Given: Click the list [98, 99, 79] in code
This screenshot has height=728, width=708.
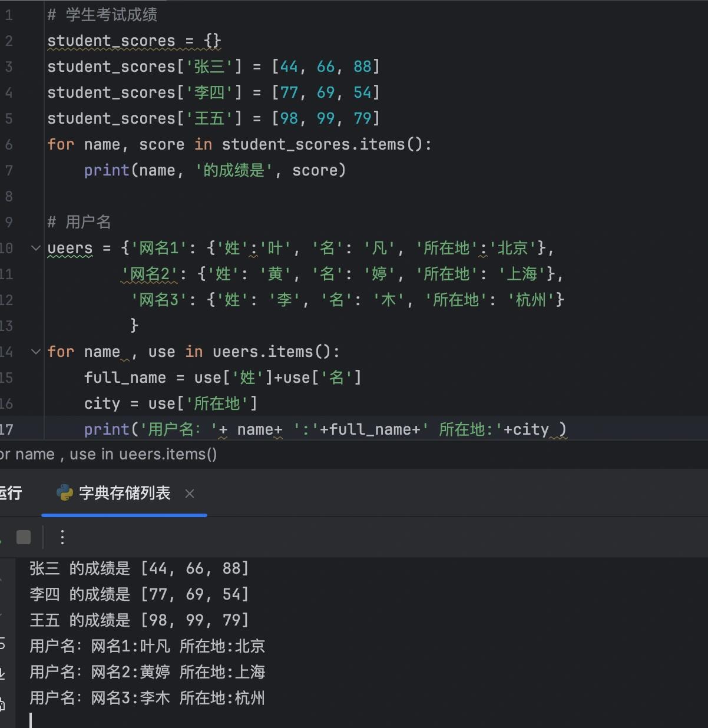Looking at the screenshot, I should click(326, 118).
